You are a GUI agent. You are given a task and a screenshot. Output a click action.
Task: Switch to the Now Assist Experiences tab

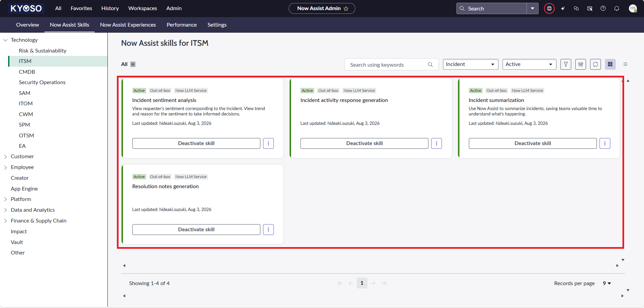tap(128, 25)
